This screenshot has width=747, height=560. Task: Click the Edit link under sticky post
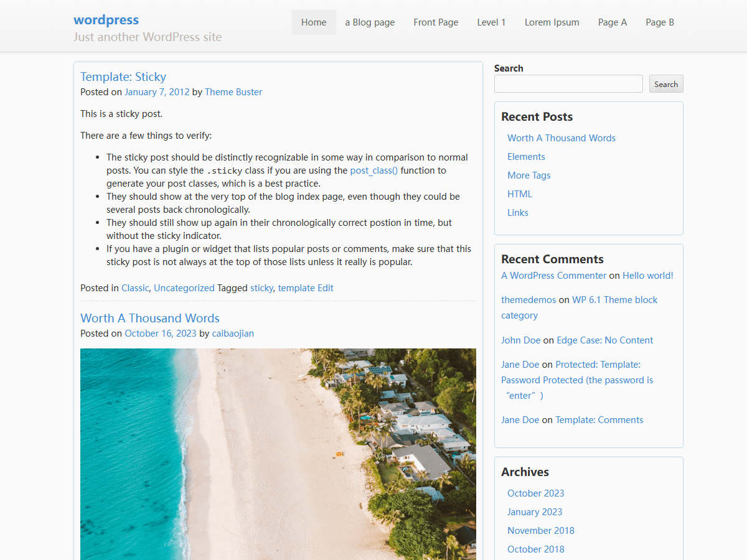coord(325,288)
